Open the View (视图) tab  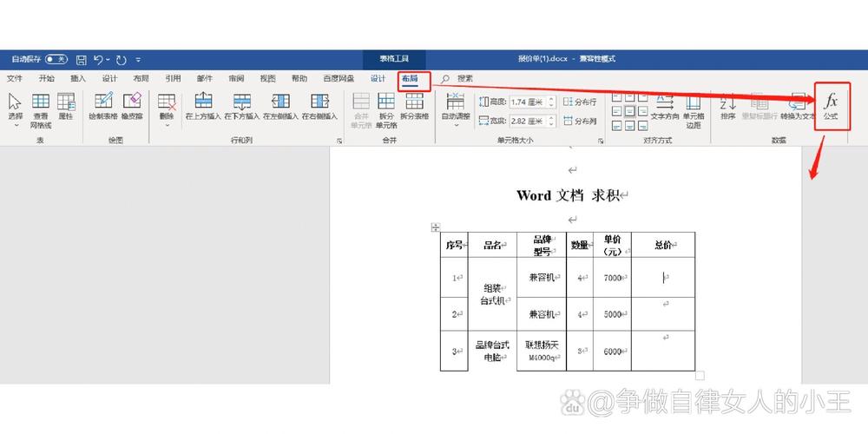(x=268, y=79)
